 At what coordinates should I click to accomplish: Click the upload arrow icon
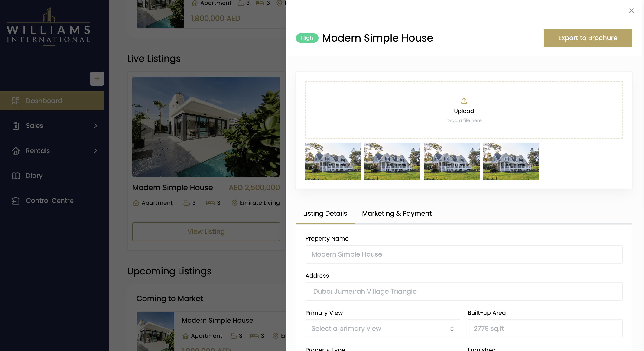464,101
